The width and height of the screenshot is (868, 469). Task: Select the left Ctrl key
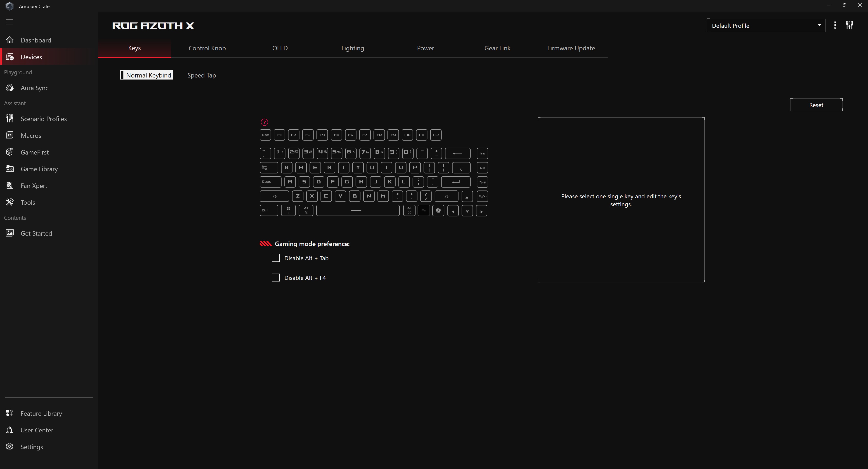click(x=269, y=211)
